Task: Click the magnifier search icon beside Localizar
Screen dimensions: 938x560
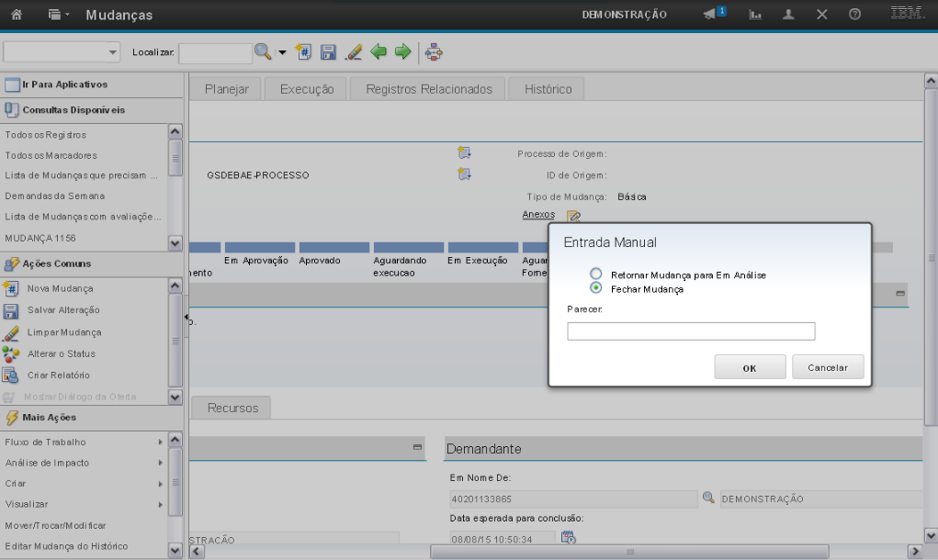Action: click(263, 52)
